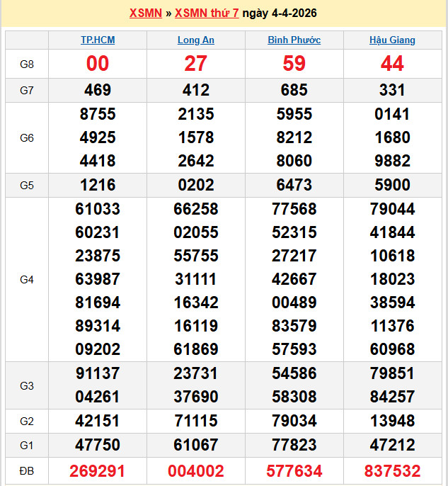
Task: Select Long An special prize number 004002
Action: (x=196, y=471)
